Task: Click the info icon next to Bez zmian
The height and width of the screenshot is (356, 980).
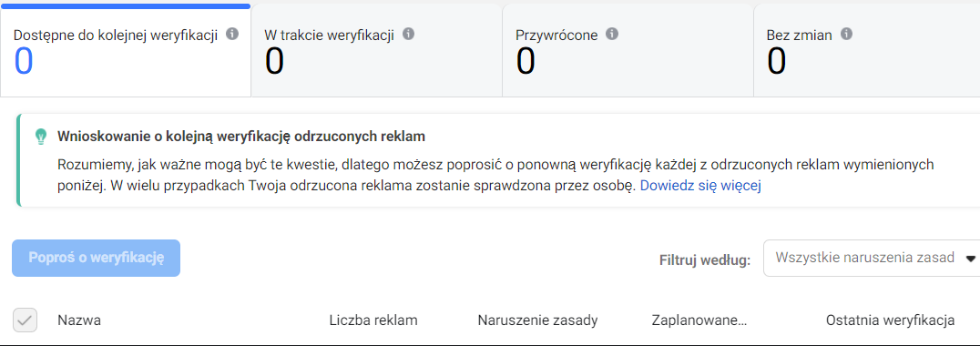Action: coord(847,34)
